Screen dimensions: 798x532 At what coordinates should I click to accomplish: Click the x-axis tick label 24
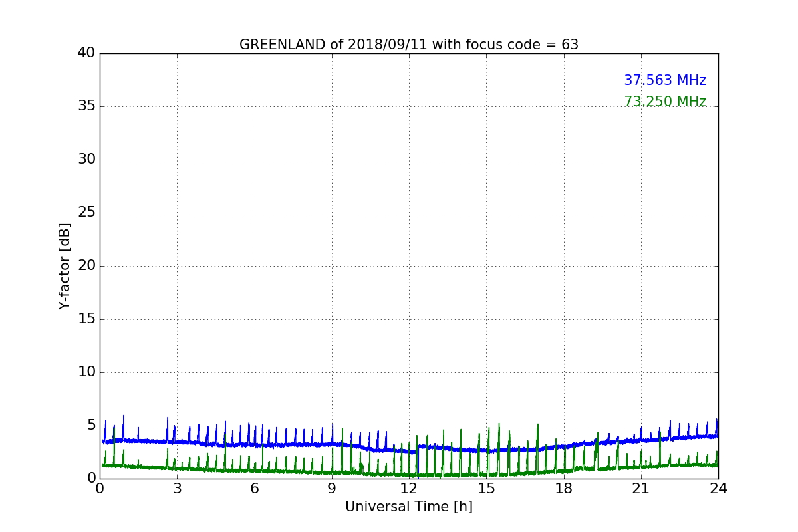click(x=718, y=489)
